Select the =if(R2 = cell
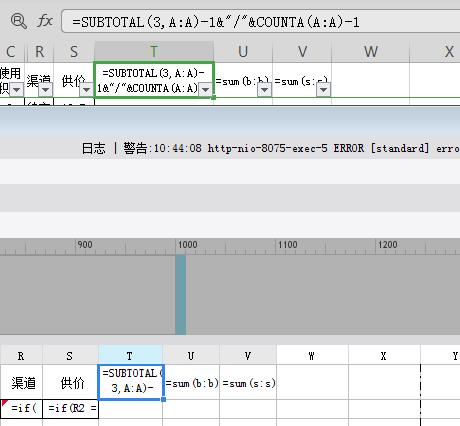This screenshot has height=426, width=460. (71, 409)
